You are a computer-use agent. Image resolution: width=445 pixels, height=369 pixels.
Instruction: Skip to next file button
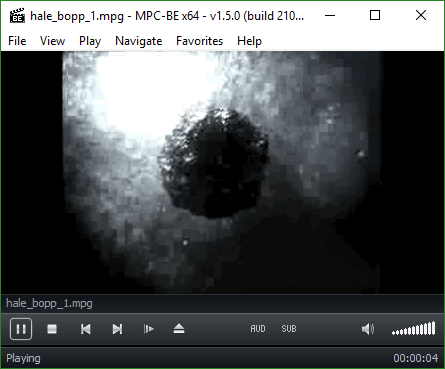point(117,329)
